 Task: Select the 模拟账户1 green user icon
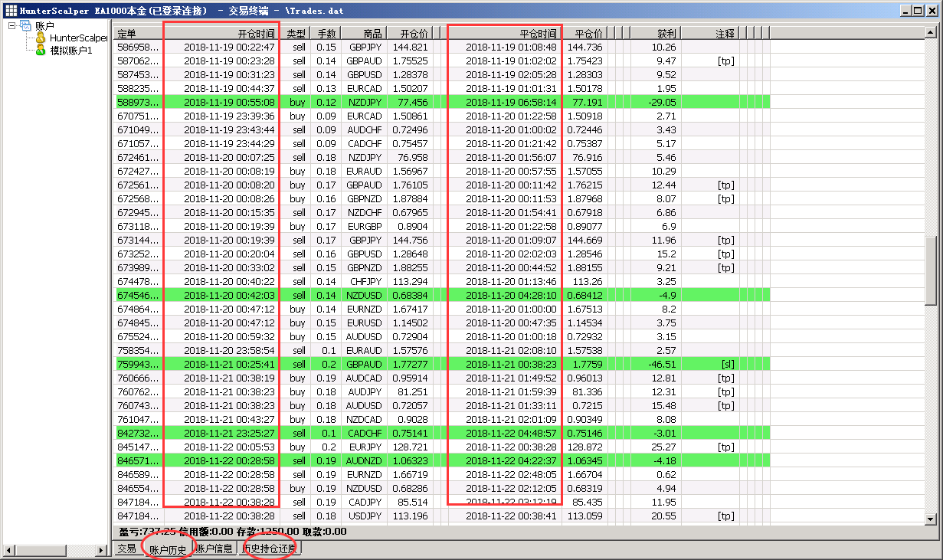40,50
